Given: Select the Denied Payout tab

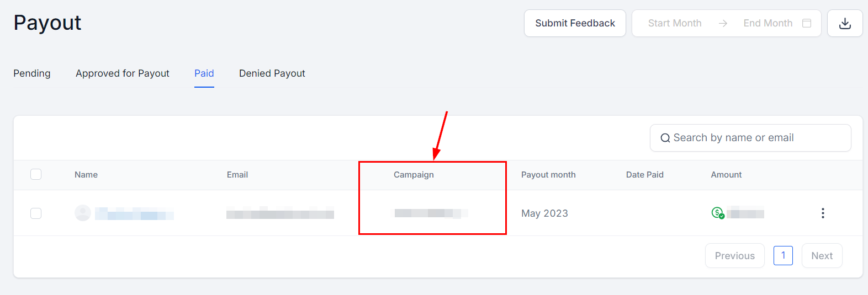Looking at the screenshot, I should (272, 73).
